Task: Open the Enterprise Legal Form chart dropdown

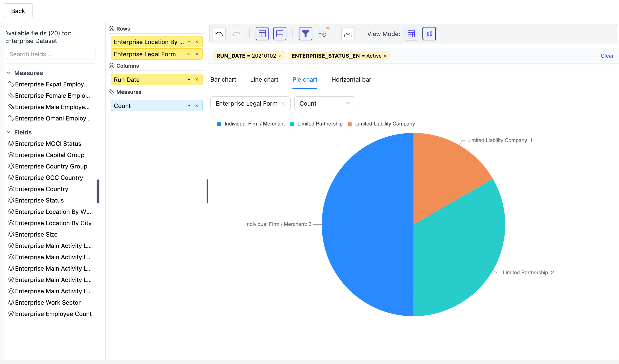Action: point(250,103)
